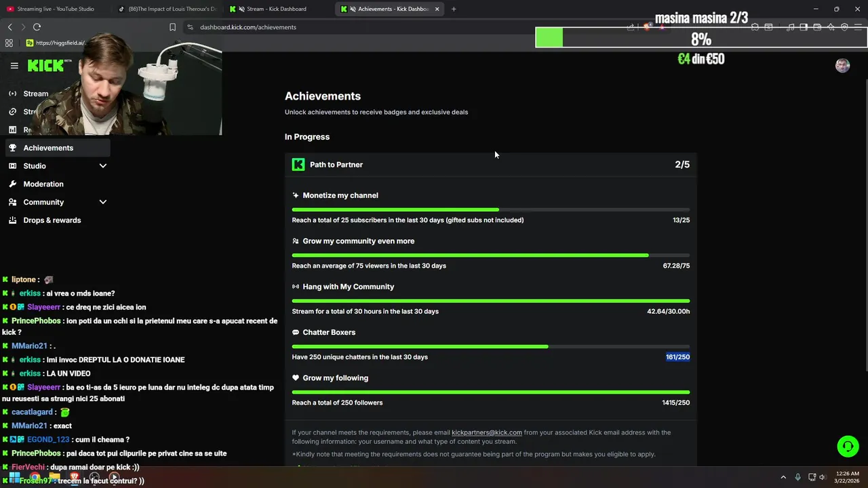Open the taskbar clock showing 12:26 AM
This screenshot has width=868, height=488.
coord(846,477)
